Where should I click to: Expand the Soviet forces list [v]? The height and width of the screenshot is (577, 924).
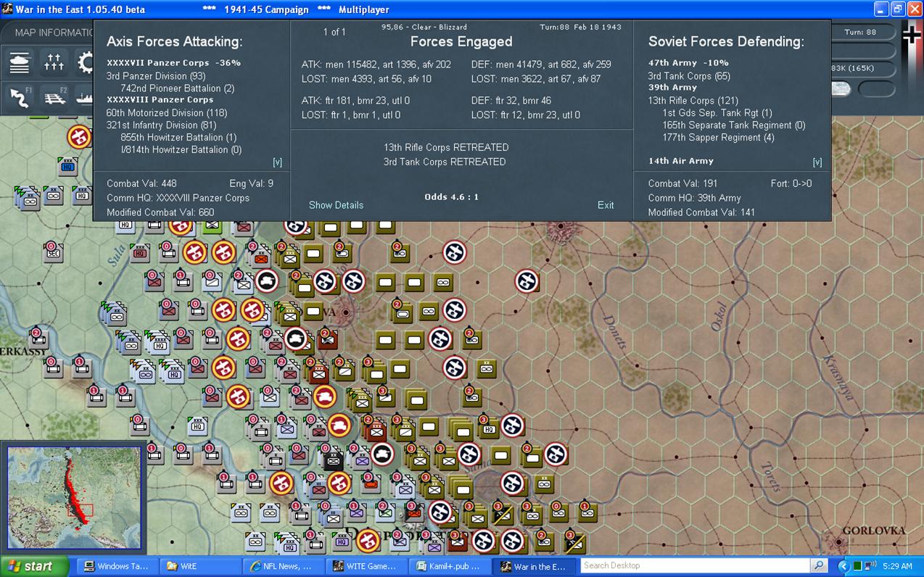817,162
